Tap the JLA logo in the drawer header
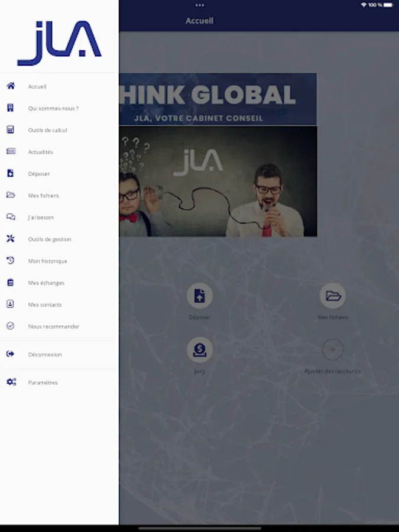The width and height of the screenshot is (399, 532). pos(59,43)
